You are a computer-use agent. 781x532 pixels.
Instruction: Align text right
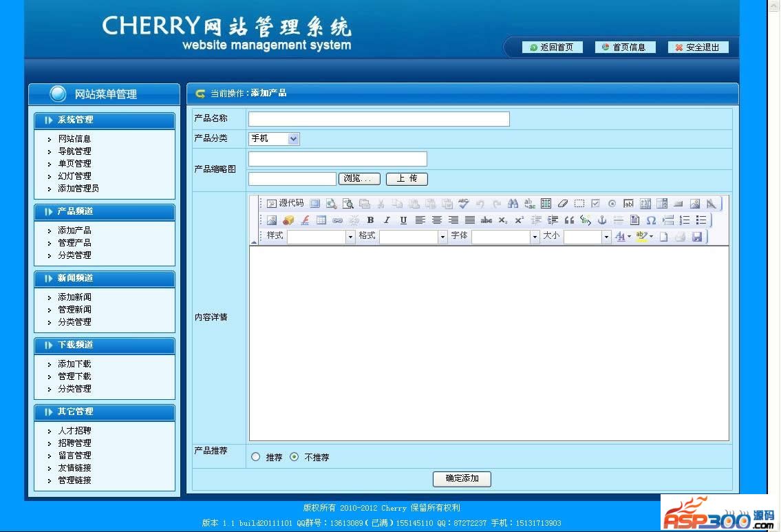click(x=453, y=220)
